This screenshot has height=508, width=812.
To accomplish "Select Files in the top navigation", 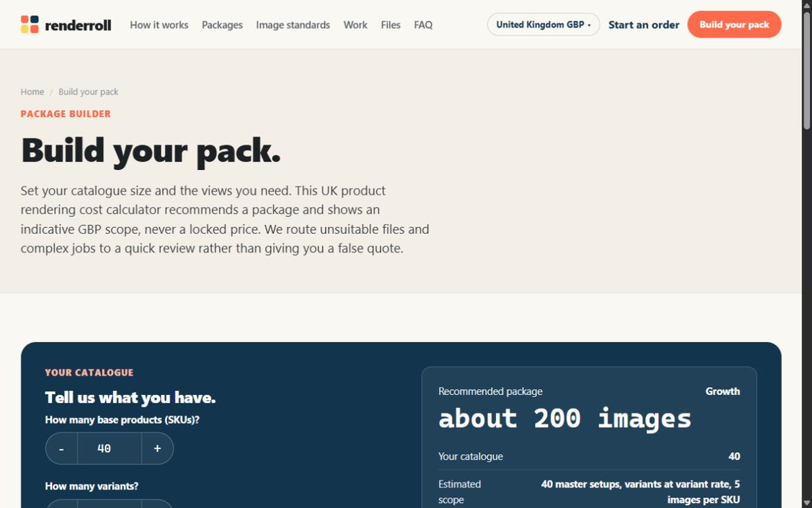I will (x=390, y=25).
